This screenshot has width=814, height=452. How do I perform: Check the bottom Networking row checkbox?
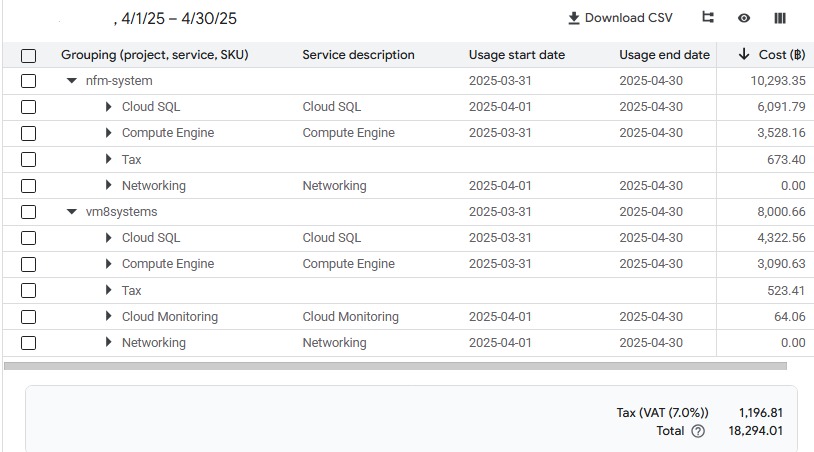pyautogui.click(x=29, y=343)
